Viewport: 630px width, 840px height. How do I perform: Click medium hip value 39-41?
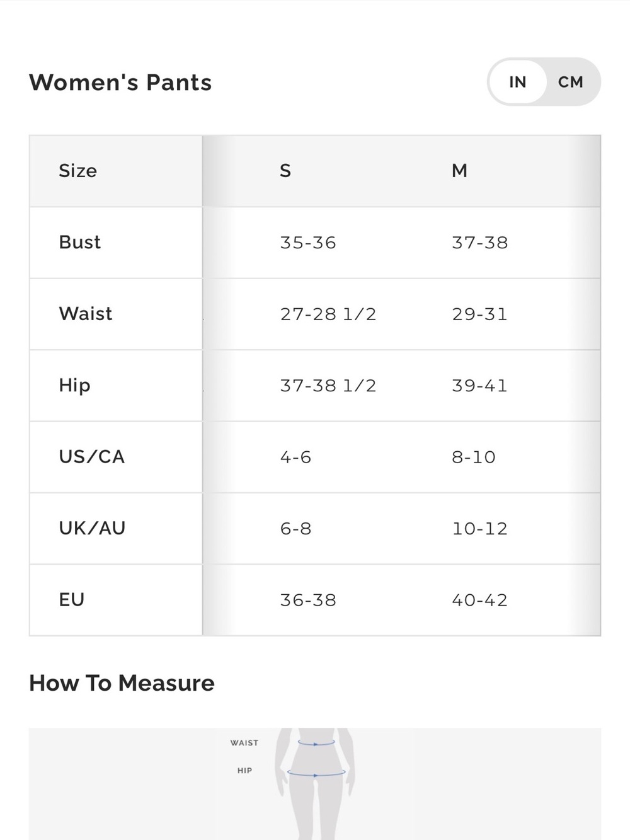[x=479, y=386]
